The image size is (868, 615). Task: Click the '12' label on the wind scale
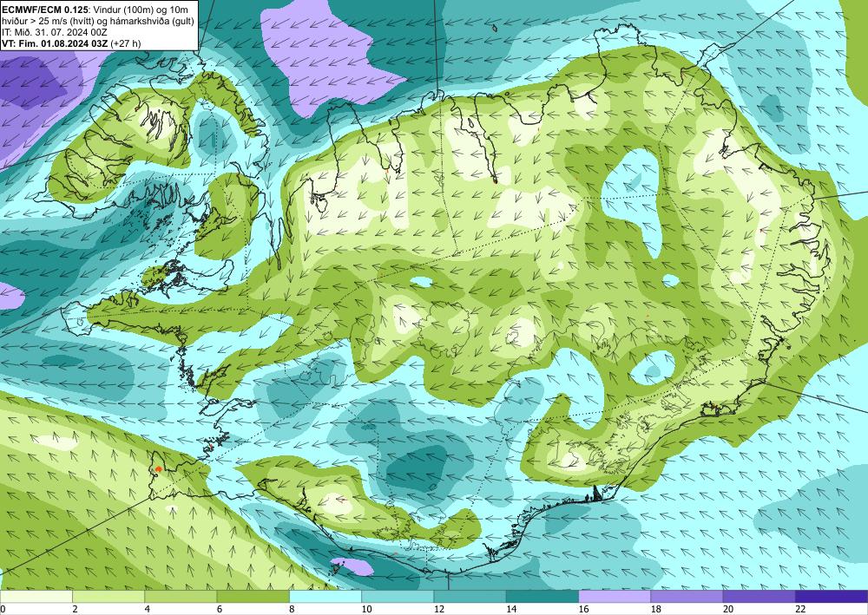click(x=439, y=609)
